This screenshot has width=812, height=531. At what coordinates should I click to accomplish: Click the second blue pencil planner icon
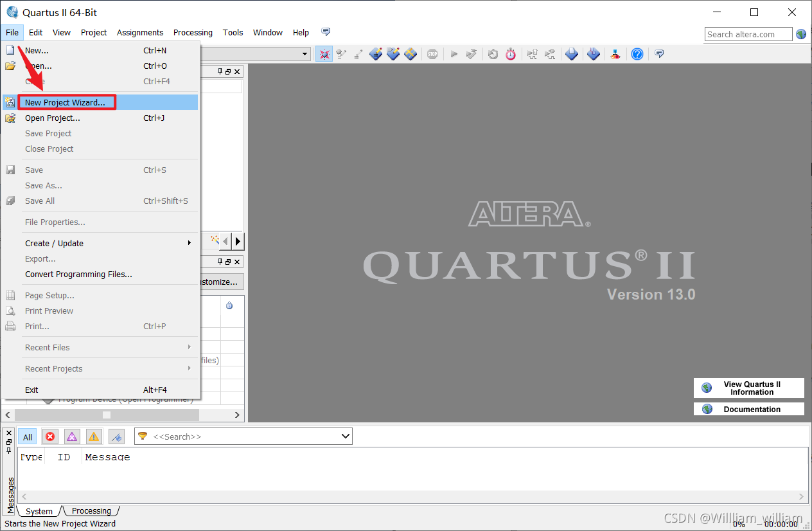coord(393,54)
